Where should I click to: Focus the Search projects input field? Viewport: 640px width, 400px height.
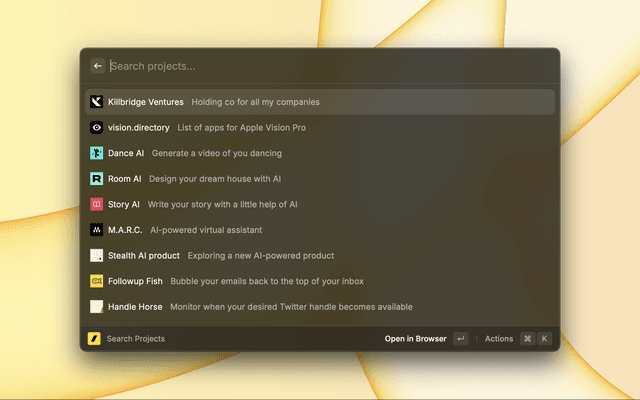pos(320,66)
